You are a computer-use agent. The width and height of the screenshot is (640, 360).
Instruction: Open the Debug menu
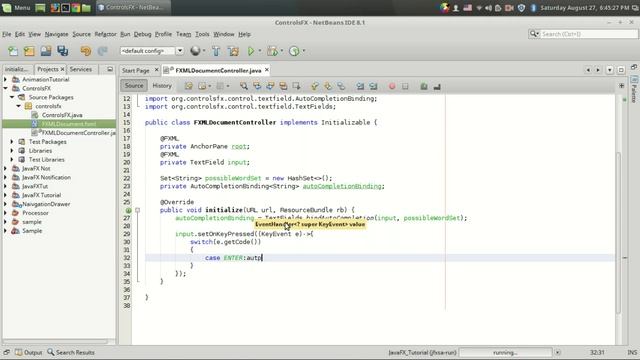coord(142,34)
